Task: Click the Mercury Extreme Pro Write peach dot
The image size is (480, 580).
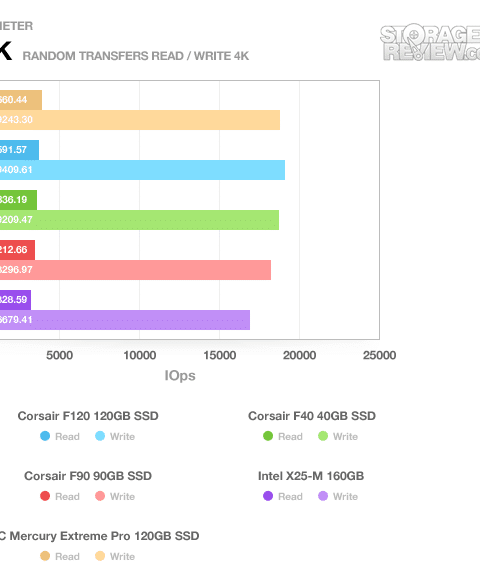Action: [100, 556]
